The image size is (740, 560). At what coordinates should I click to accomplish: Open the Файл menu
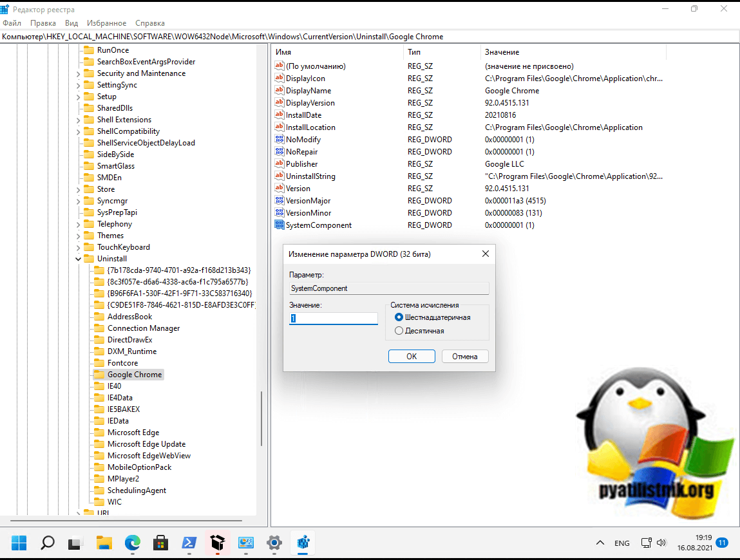pos(12,23)
